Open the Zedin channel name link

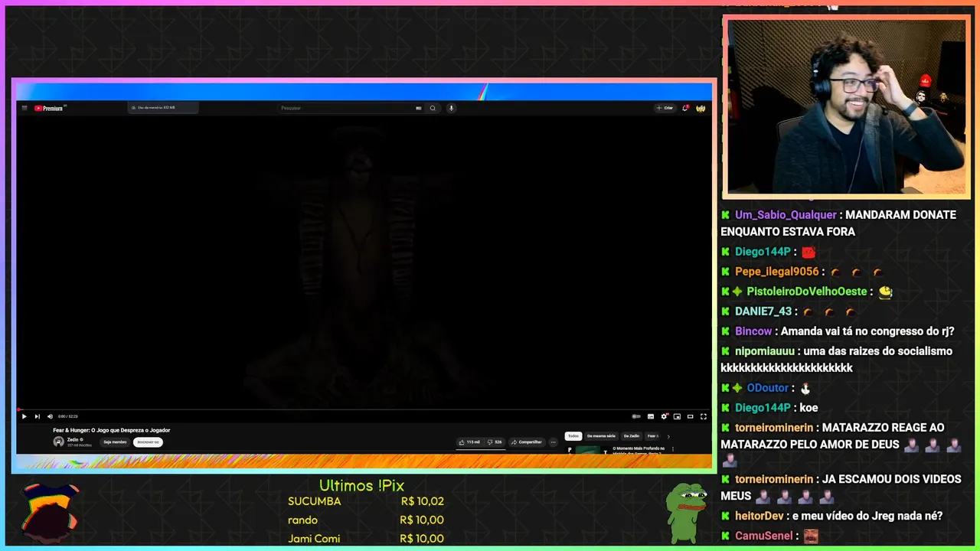[x=73, y=439]
